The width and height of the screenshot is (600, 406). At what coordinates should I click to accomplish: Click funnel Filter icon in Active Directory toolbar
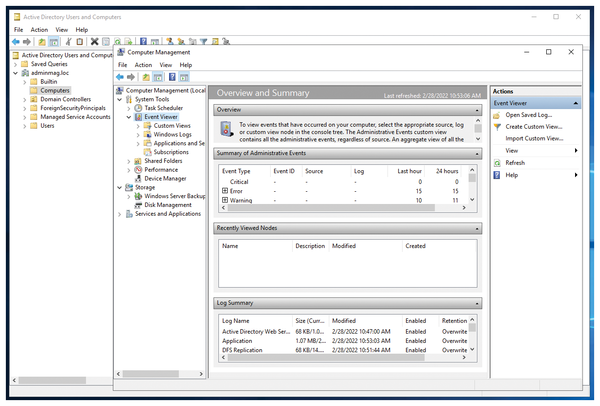click(204, 42)
